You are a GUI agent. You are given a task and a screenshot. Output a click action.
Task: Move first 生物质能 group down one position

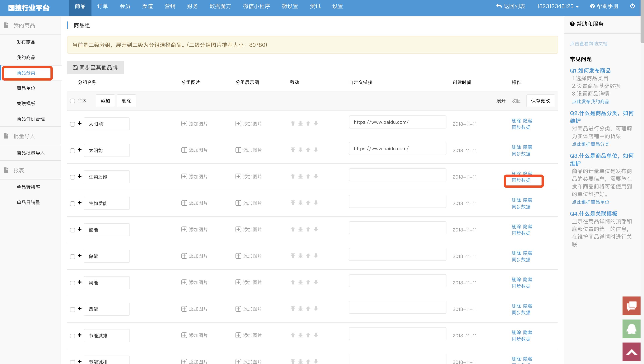pyautogui.click(x=316, y=176)
